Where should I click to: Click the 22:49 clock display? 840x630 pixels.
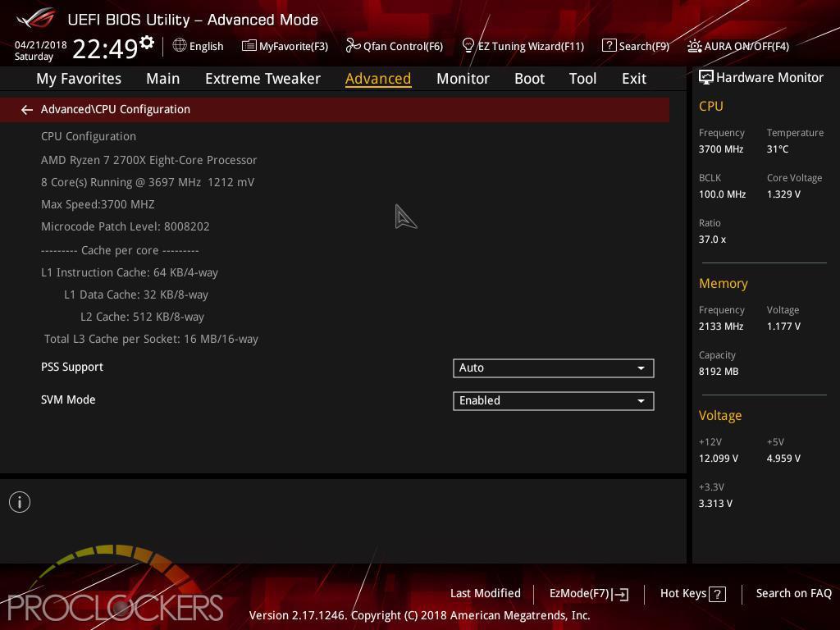click(105, 48)
